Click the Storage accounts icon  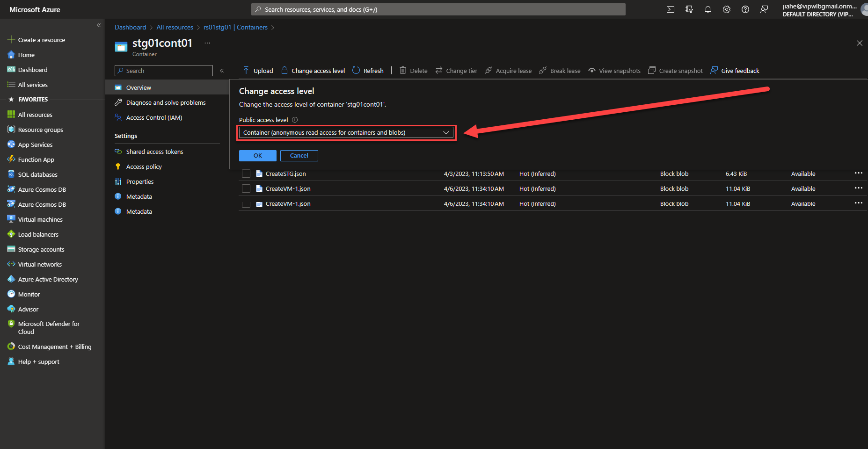click(11, 249)
